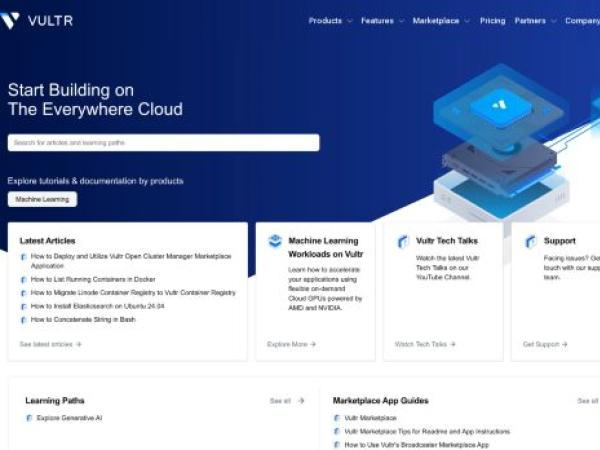600x450 pixels.
Task: Click Explore More link
Action: click(291, 344)
